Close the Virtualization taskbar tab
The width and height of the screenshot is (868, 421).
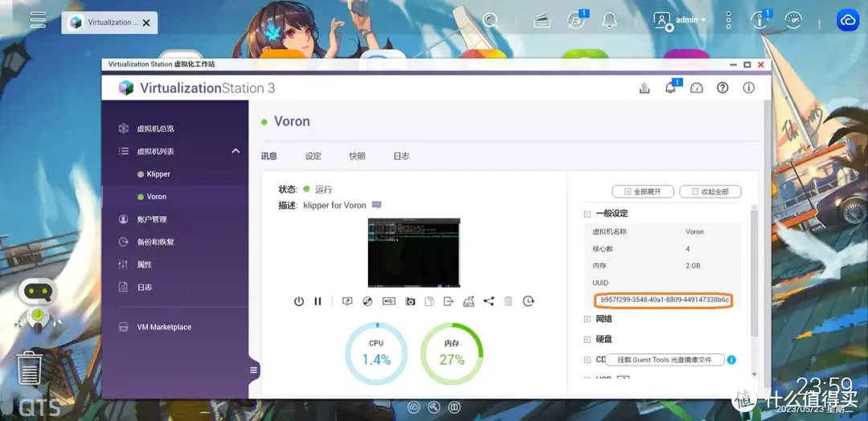(146, 23)
